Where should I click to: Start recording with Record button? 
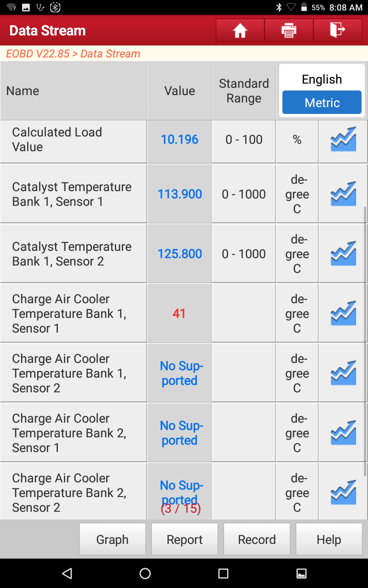[257, 539]
